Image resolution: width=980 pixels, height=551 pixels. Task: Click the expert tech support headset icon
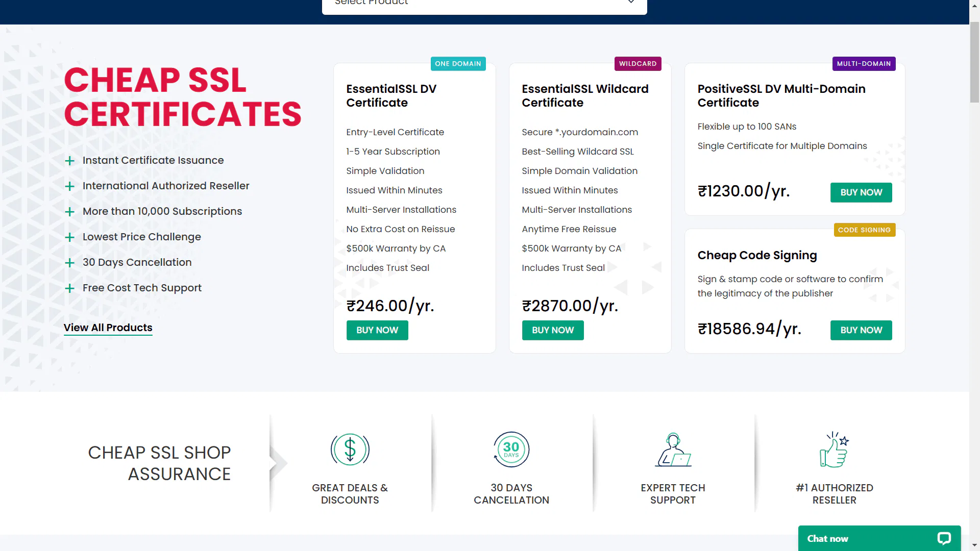point(673,449)
